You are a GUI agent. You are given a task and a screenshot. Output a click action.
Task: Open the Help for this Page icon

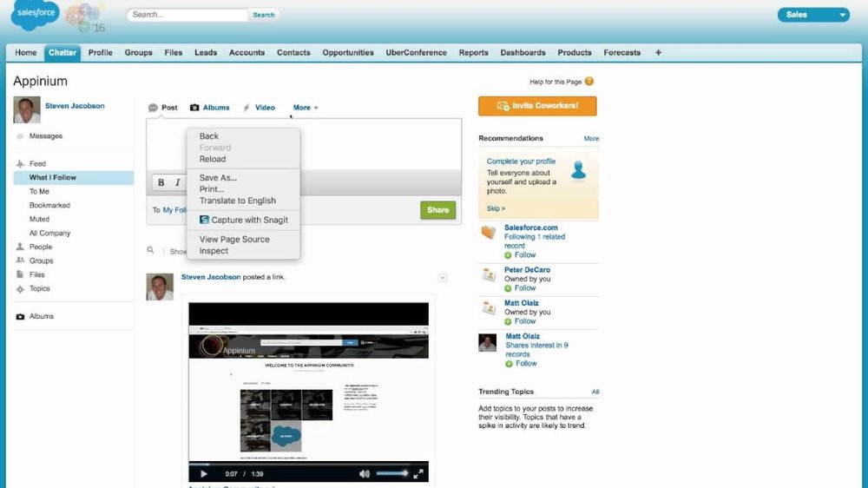click(x=589, y=82)
